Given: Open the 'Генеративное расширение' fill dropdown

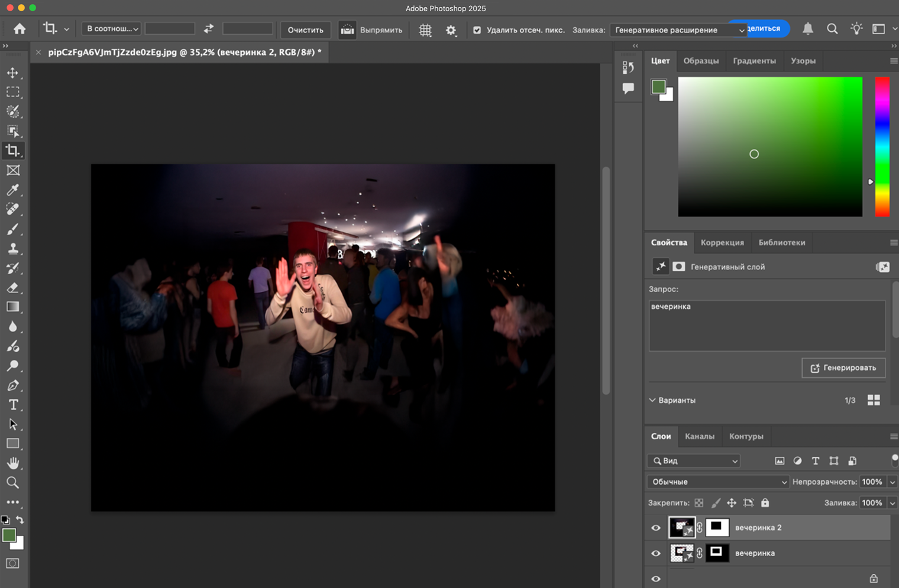Looking at the screenshot, I should click(x=678, y=30).
